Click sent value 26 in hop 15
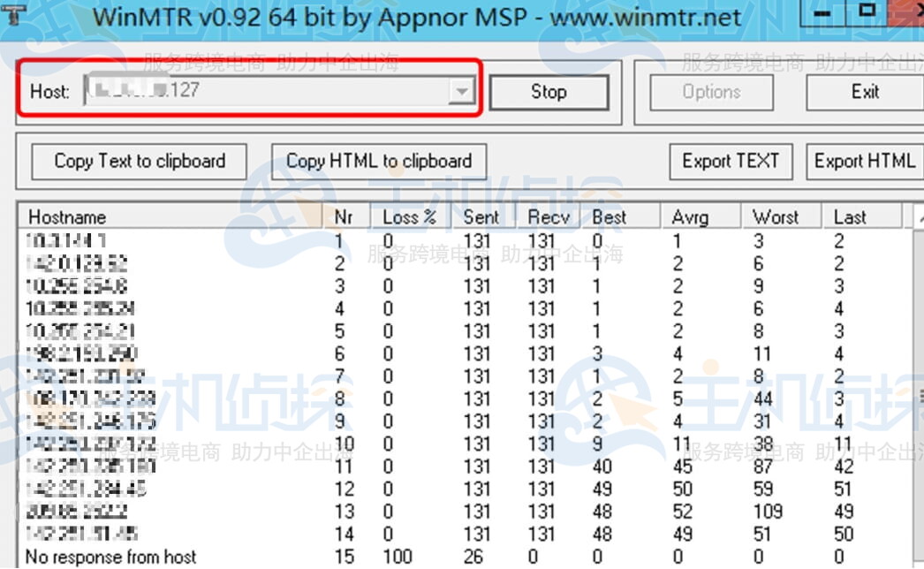 [473, 556]
